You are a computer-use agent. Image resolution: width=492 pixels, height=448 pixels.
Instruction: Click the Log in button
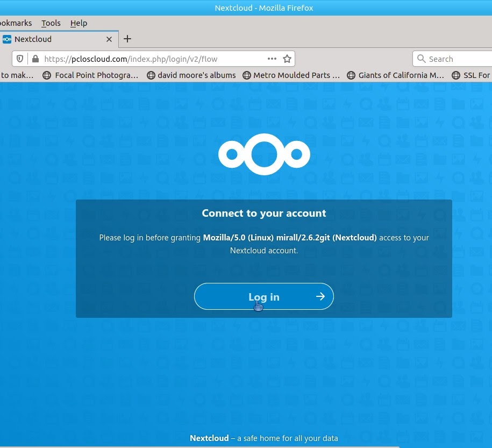click(264, 296)
